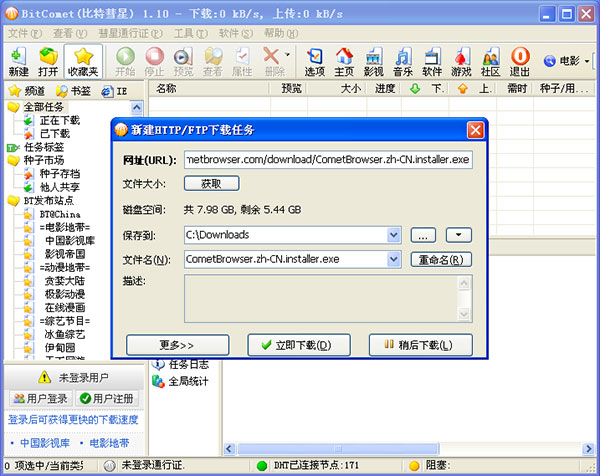600x476 pixels.
Task: Click the yellow 阻塞 status indicator
Action: click(414, 466)
